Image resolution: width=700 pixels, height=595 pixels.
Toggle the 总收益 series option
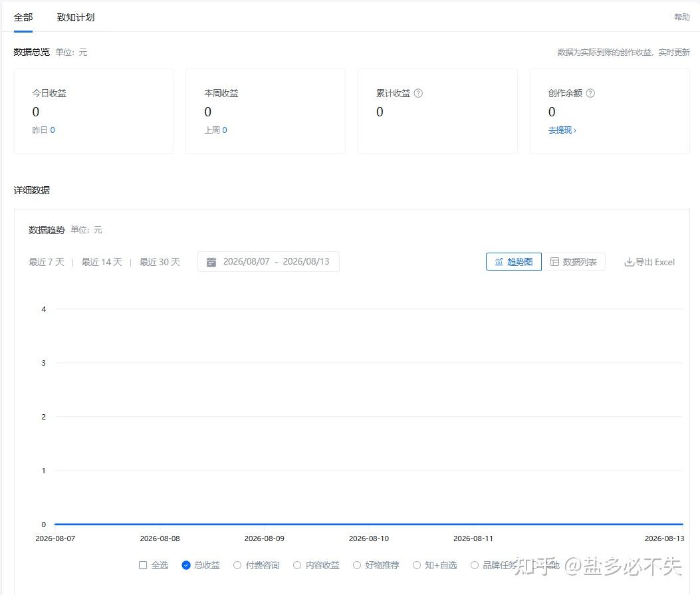point(201,565)
